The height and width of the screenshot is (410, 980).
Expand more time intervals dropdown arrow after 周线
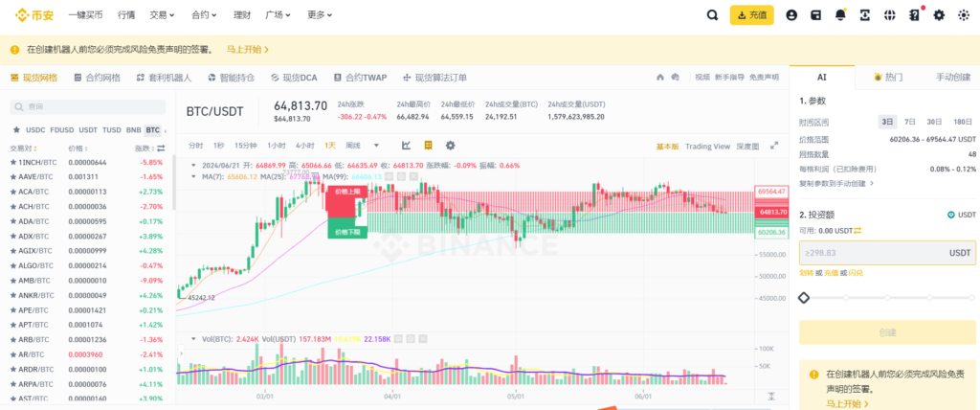coord(376,146)
